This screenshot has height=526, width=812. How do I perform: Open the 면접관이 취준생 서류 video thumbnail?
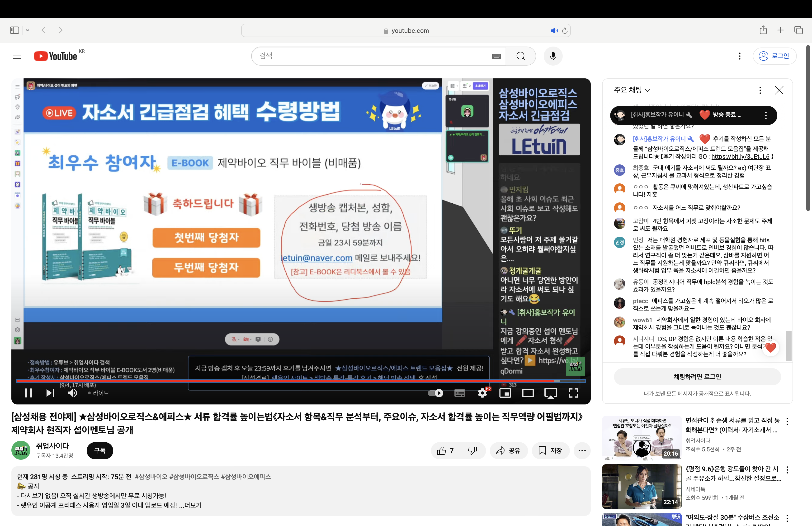click(x=642, y=438)
